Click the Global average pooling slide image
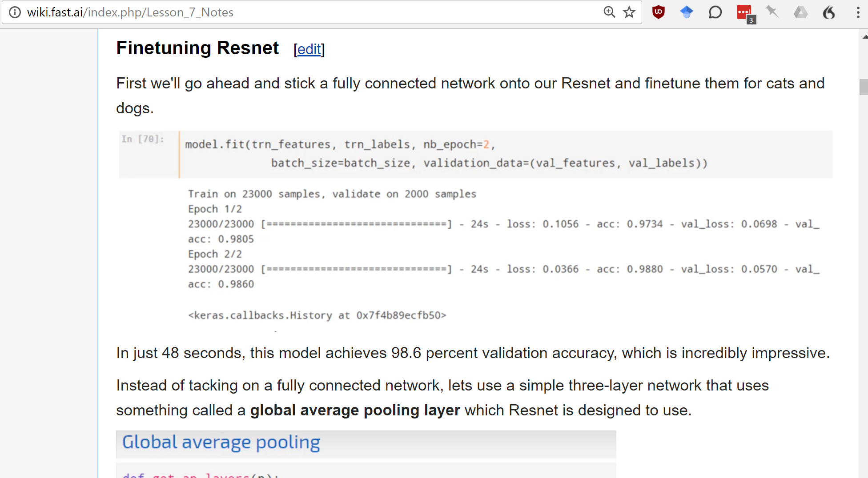The image size is (868, 478). (366, 443)
